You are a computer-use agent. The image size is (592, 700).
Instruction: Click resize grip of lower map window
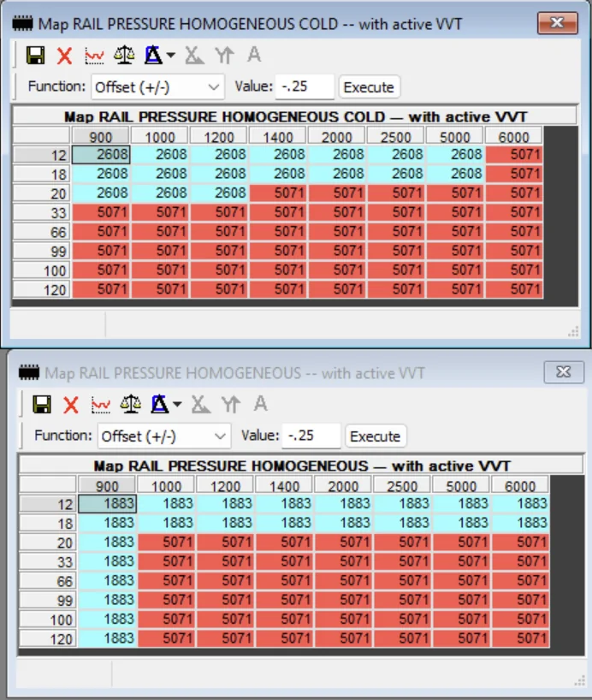[x=579, y=681]
